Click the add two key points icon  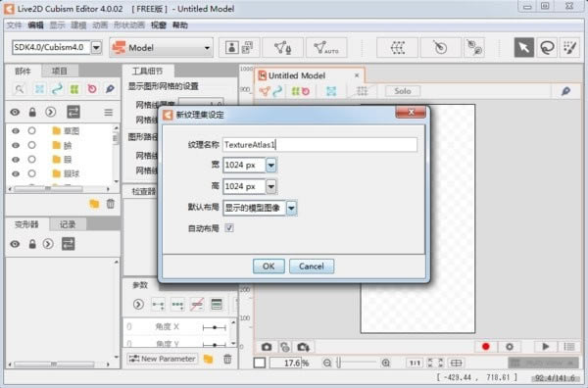[158, 305]
